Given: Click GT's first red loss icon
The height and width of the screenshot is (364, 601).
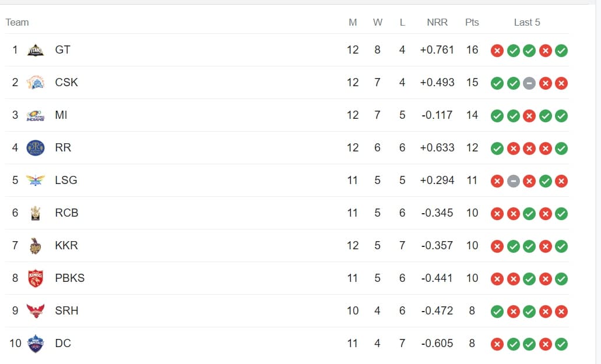Looking at the screenshot, I should (x=497, y=51).
